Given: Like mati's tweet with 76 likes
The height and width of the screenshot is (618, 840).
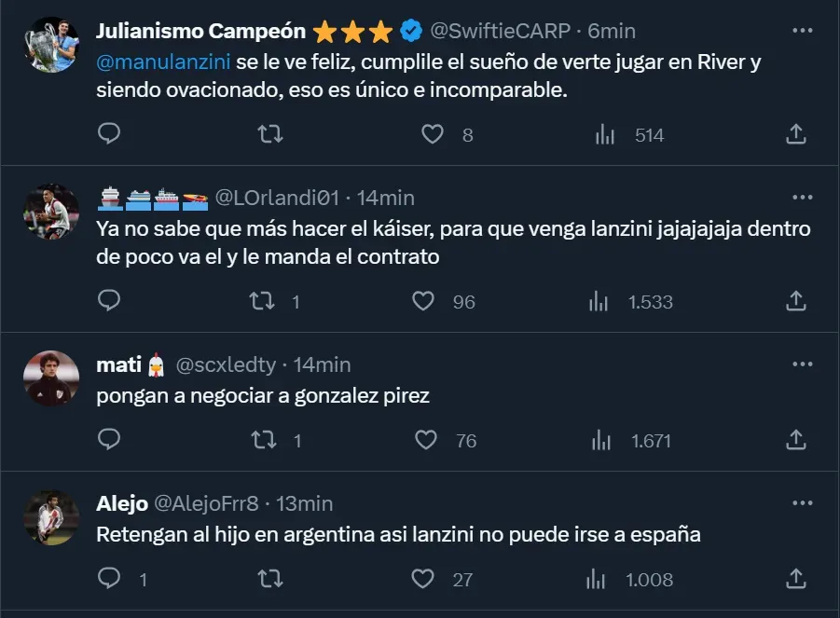Looking at the screenshot, I should pos(426,440).
